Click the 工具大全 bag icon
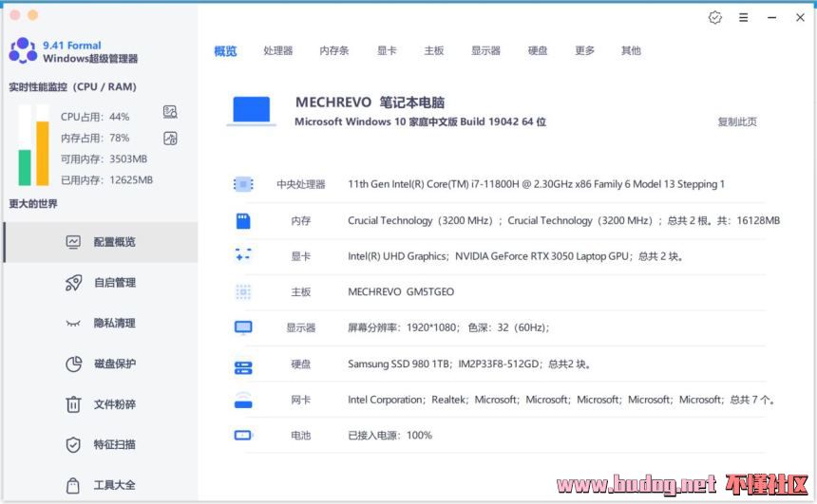The image size is (817, 504). click(x=73, y=485)
